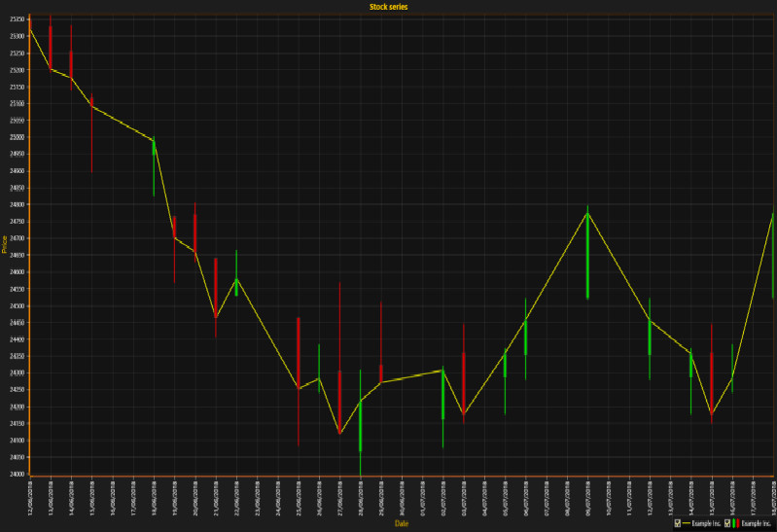Click the yellow line low point at 27/06/2018
777x532 pixels.
339,434
